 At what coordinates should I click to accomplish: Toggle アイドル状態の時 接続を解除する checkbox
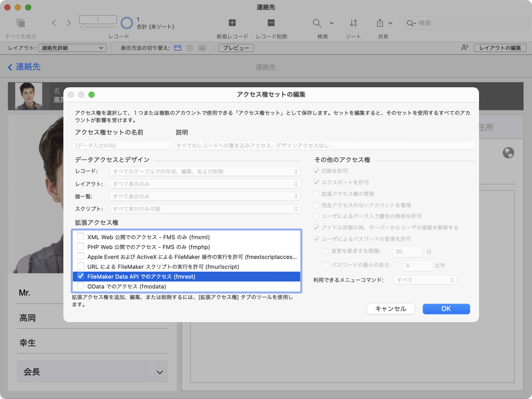click(316, 228)
